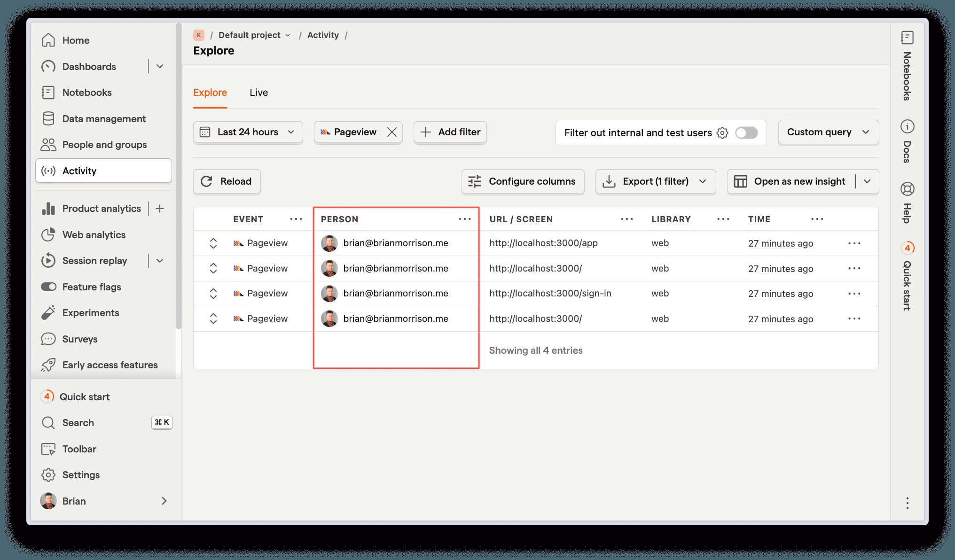The height and width of the screenshot is (560, 955).
Task: Expand the first Pageview event row
Action: pyautogui.click(x=213, y=243)
